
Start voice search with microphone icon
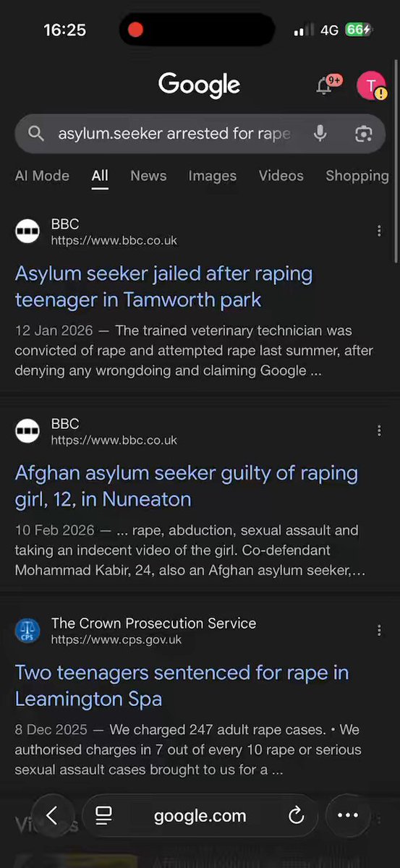pos(320,133)
